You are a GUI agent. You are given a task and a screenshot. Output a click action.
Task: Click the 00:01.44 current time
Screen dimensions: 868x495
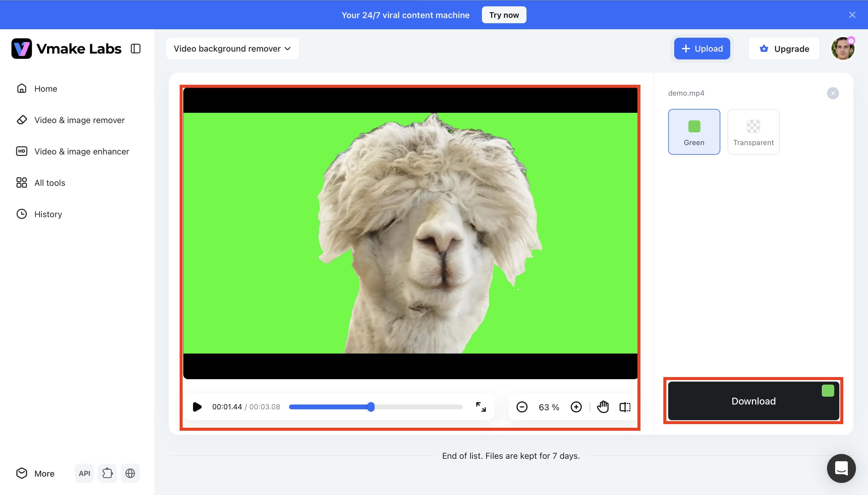click(x=227, y=407)
